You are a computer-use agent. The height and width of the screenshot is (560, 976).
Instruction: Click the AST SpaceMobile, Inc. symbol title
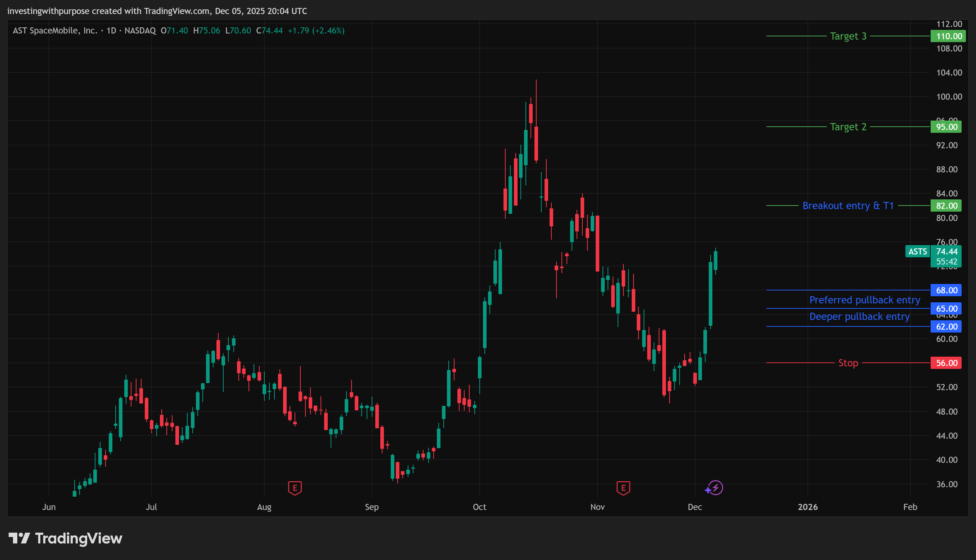point(55,30)
